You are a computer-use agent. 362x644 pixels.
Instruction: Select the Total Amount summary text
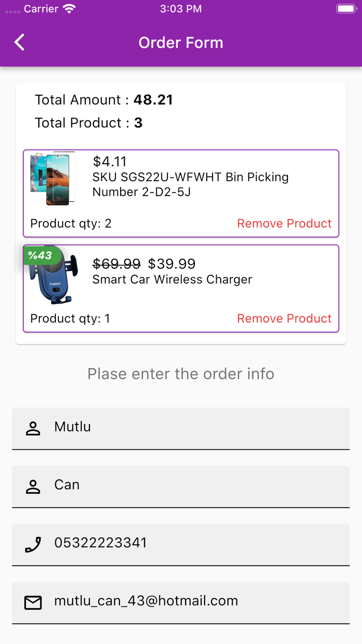(x=103, y=100)
